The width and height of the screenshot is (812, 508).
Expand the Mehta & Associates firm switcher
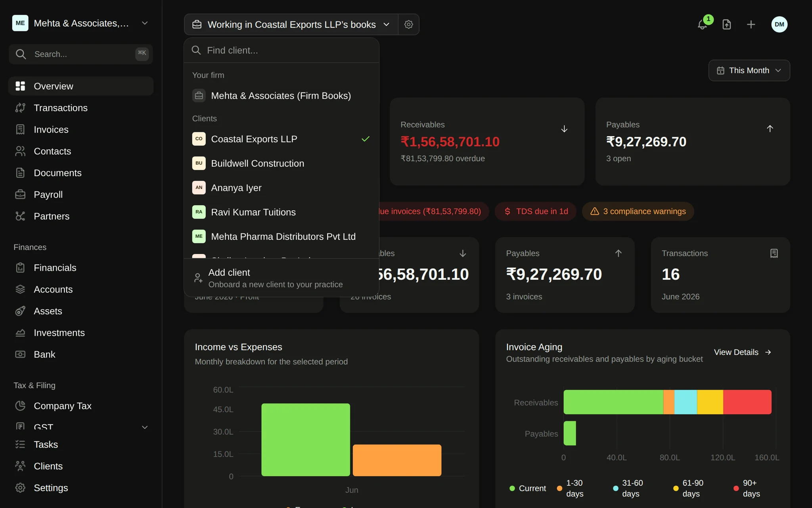(x=81, y=23)
